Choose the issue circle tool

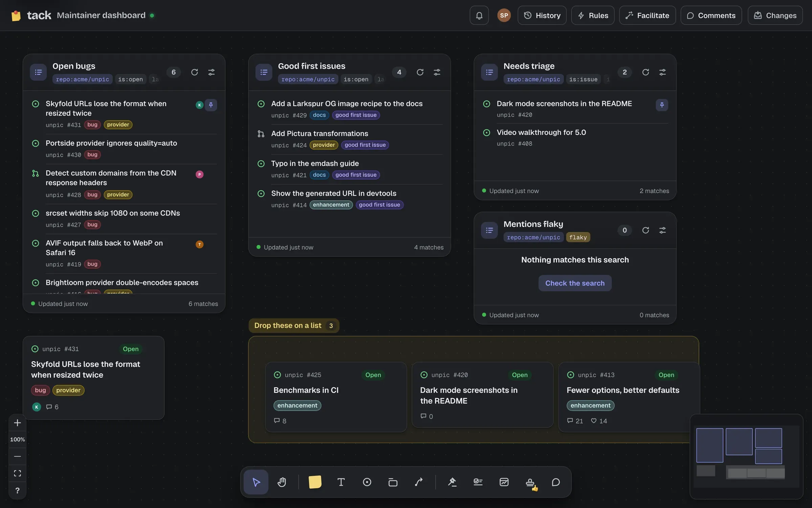367,482
